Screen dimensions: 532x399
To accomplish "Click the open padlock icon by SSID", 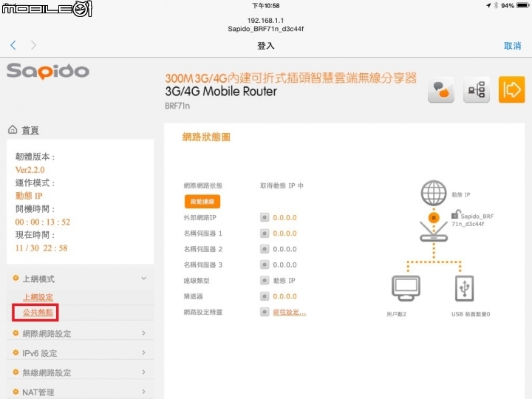I will [x=455, y=214].
